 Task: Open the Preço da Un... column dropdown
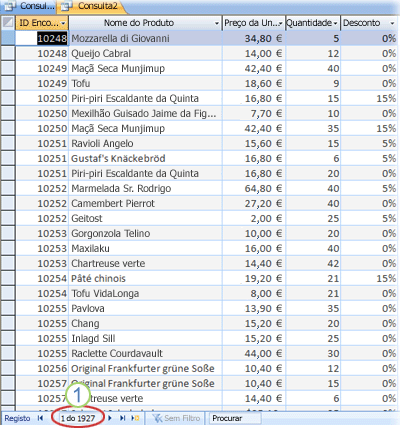point(280,23)
